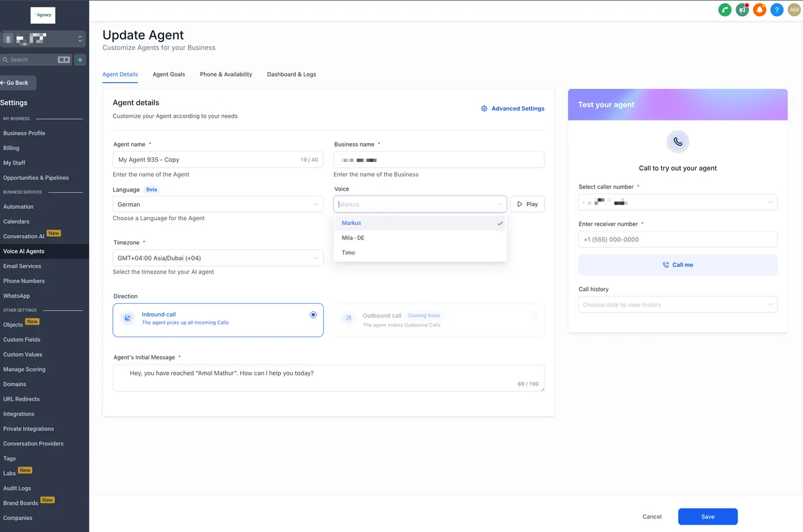Open Brand Boards in sidebar
This screenshot has height=532, width=803.
pyautogui.click(x=21, y=503)
